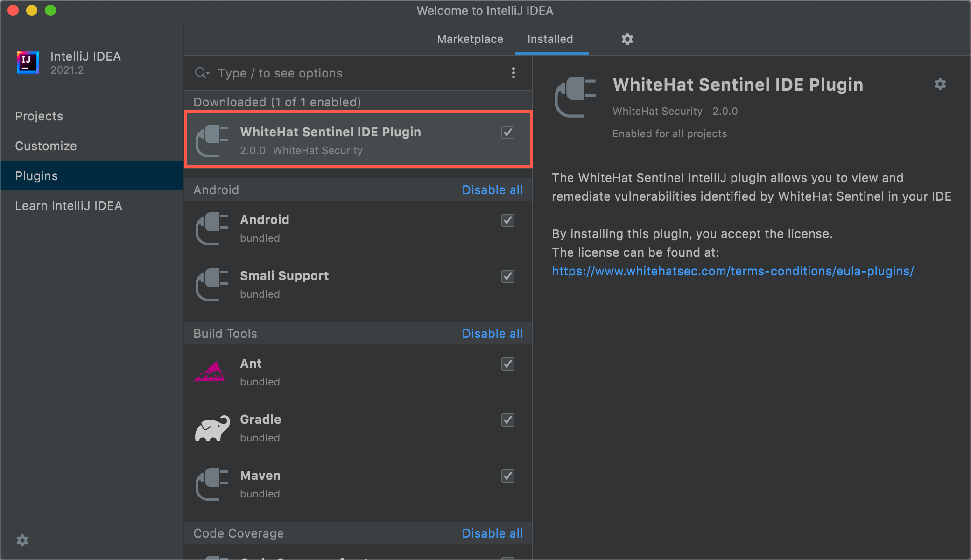Click the Android section header

(x=216, y=190)
